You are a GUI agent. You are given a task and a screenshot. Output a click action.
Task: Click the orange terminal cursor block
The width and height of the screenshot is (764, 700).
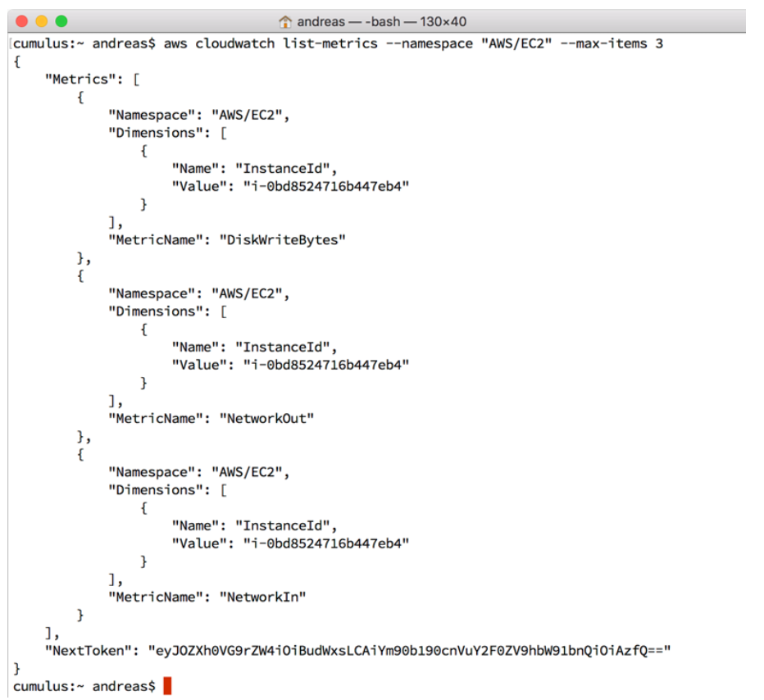pyautogui.click(x=167, y=686)
